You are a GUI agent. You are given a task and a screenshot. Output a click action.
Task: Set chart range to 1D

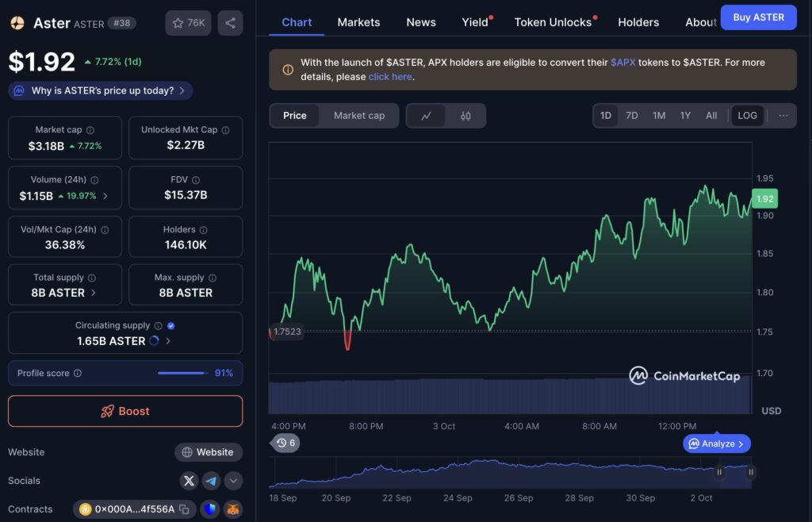pyautogui.click(x=605, y=116)
